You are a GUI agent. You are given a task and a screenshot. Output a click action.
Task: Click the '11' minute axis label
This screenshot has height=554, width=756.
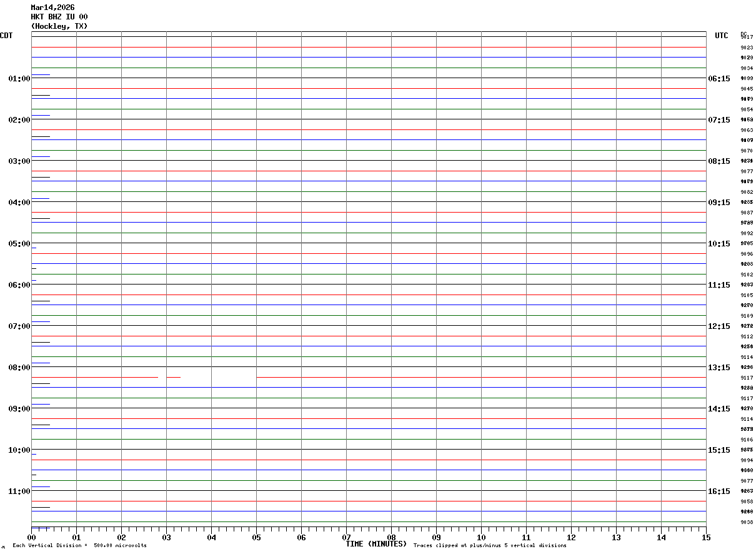(x=526, y=537)
